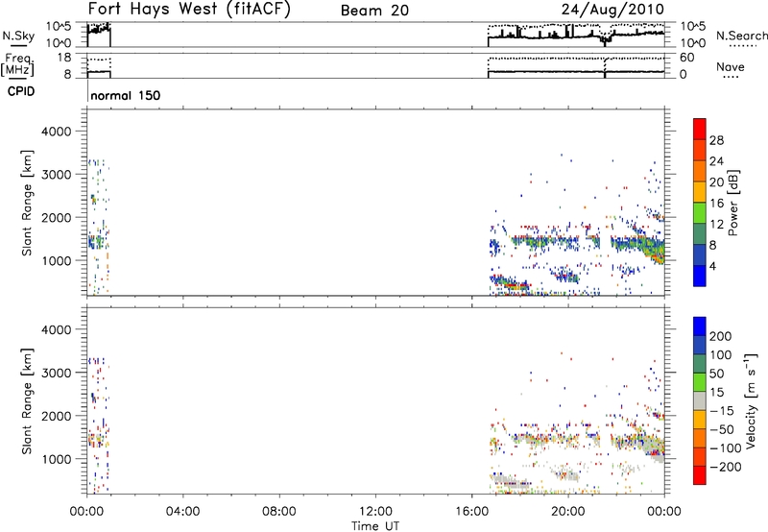Click the "Nave" legend label
Image resolution: width=768 pixels, height=532 pixels.
coord(730,66)
